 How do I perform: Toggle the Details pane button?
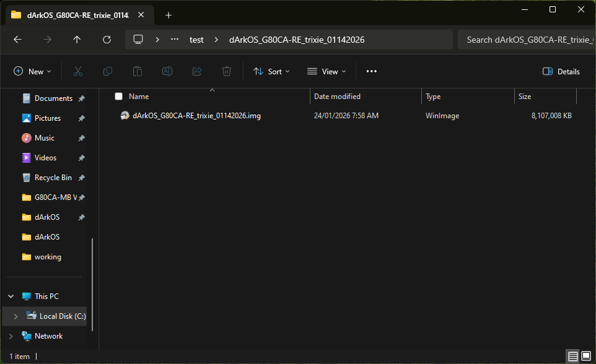point(561,71)
